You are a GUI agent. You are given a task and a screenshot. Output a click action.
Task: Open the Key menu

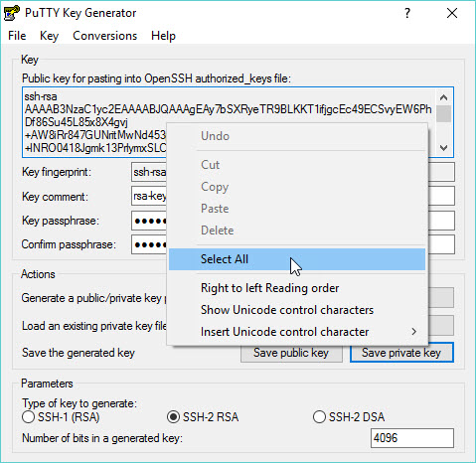(49, 36)
